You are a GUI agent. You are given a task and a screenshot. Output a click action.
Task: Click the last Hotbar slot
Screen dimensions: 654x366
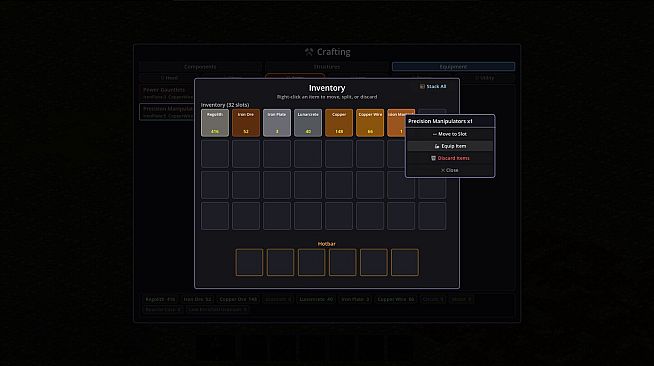click(405, 262)
